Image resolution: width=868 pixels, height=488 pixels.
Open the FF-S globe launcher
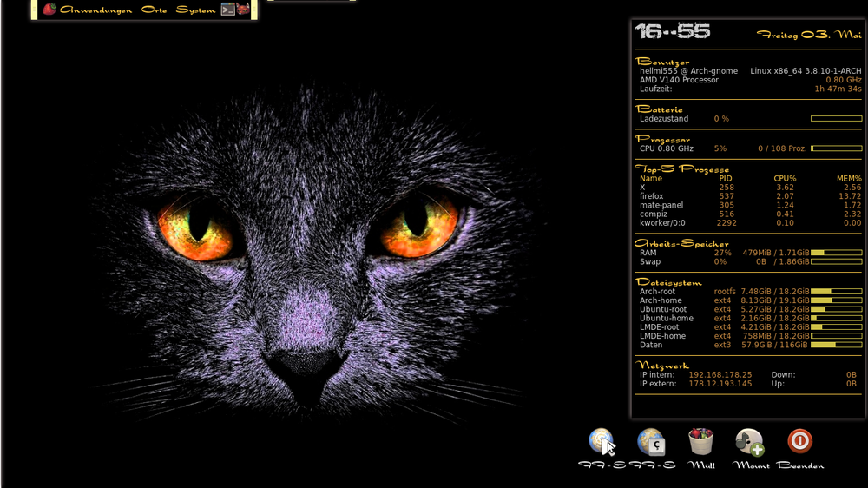601,442
